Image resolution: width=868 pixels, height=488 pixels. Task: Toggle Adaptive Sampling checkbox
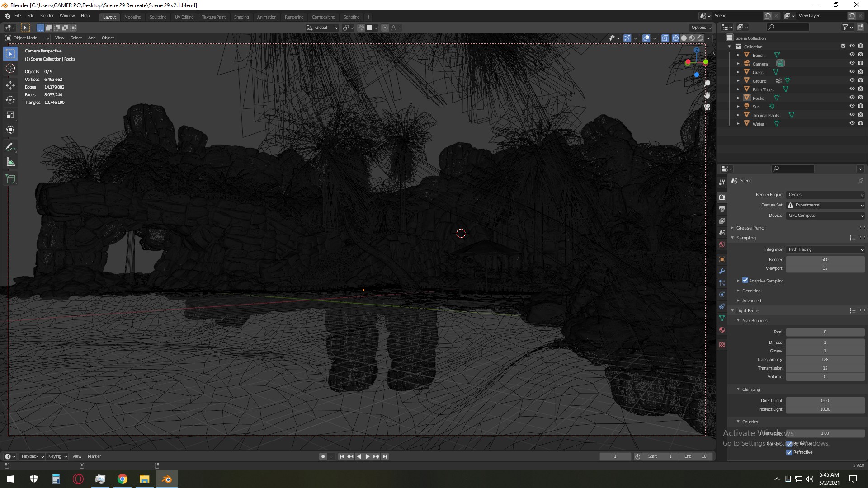coord(745,280)
